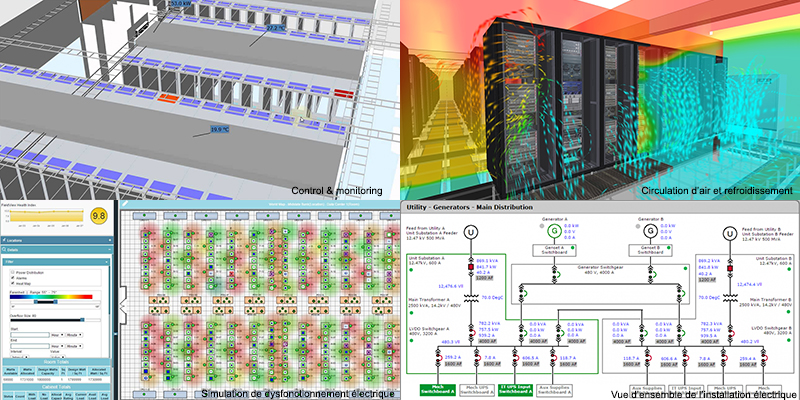The width and height of the screenshot is (800, 400).
Task: Click the 53.0 kW power tag
Action: pyautogui.click(x=179, y=4)
